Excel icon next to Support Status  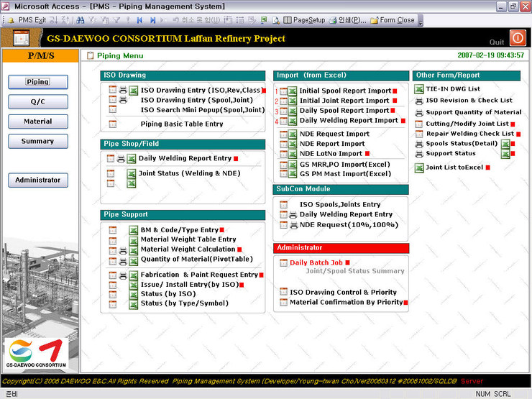[x=505, y=154]
